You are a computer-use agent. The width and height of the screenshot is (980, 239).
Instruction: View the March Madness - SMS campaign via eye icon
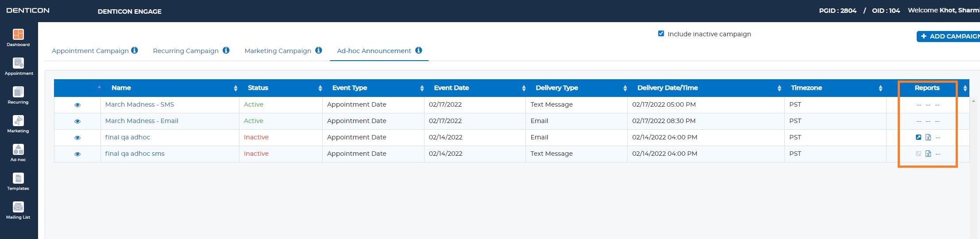click(x=77, y=105)
